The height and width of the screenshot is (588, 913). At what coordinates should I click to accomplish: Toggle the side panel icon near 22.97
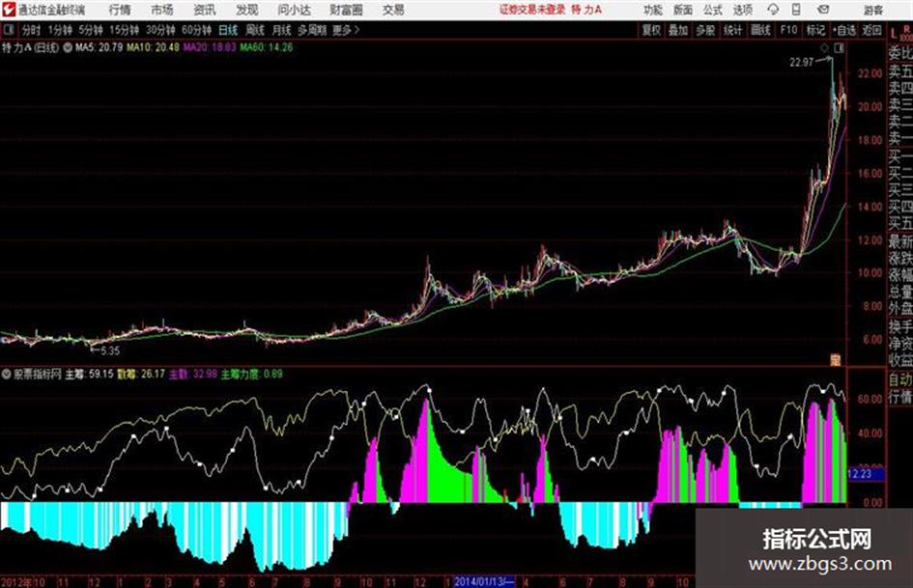839,48
